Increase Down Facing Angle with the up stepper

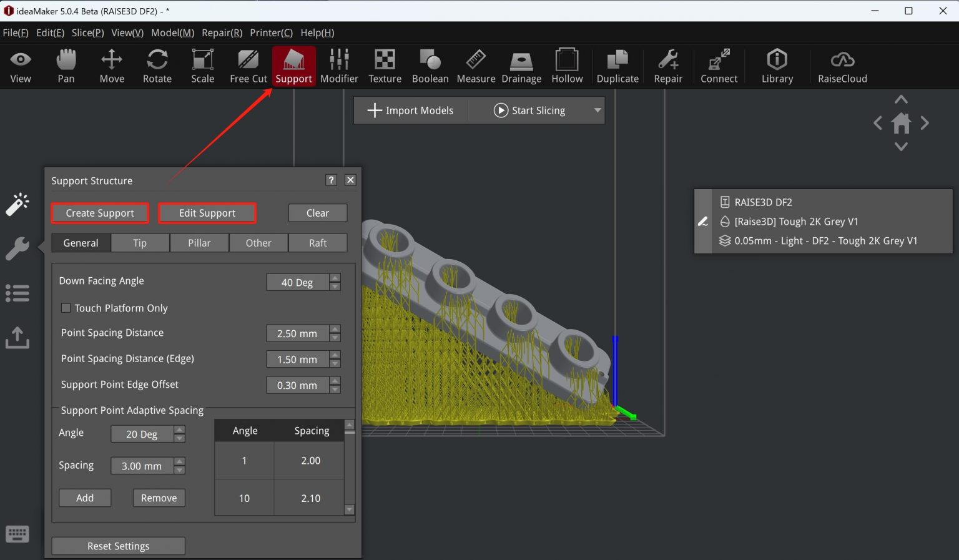[335, 278]
